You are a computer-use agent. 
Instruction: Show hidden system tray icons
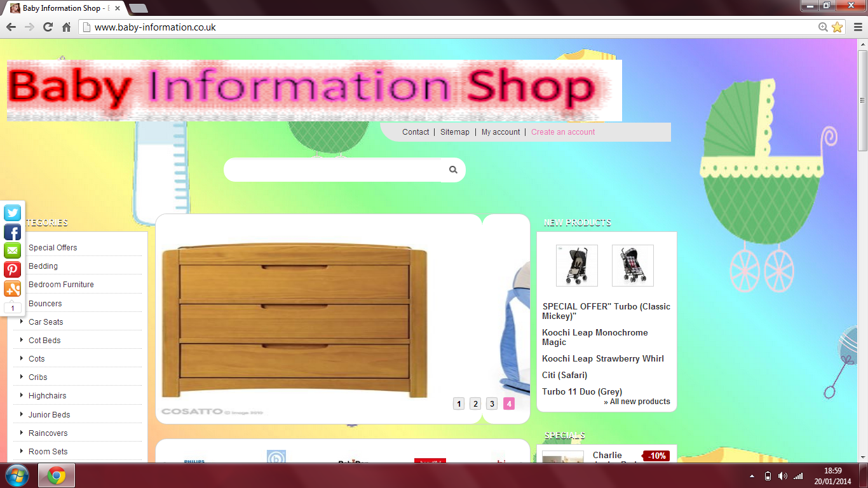point(752,476)
